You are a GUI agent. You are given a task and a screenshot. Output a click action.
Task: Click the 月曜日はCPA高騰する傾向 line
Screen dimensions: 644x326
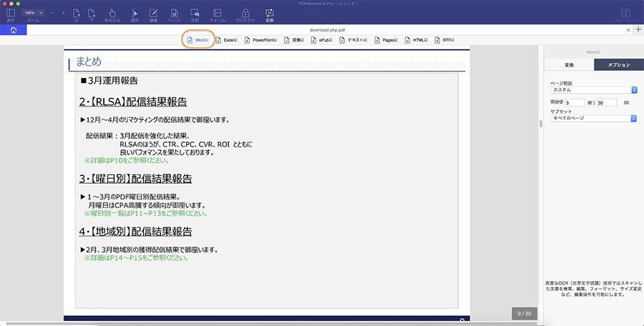(147, 205)
